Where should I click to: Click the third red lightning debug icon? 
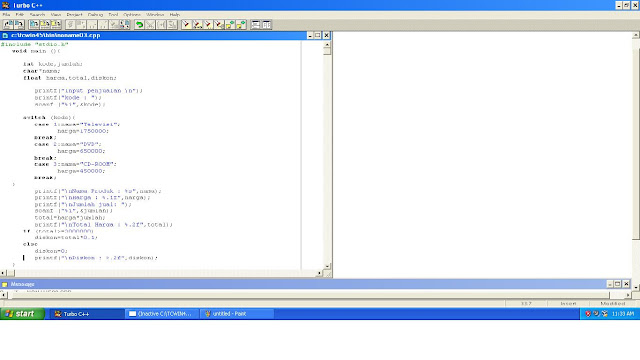click(208, 24)
